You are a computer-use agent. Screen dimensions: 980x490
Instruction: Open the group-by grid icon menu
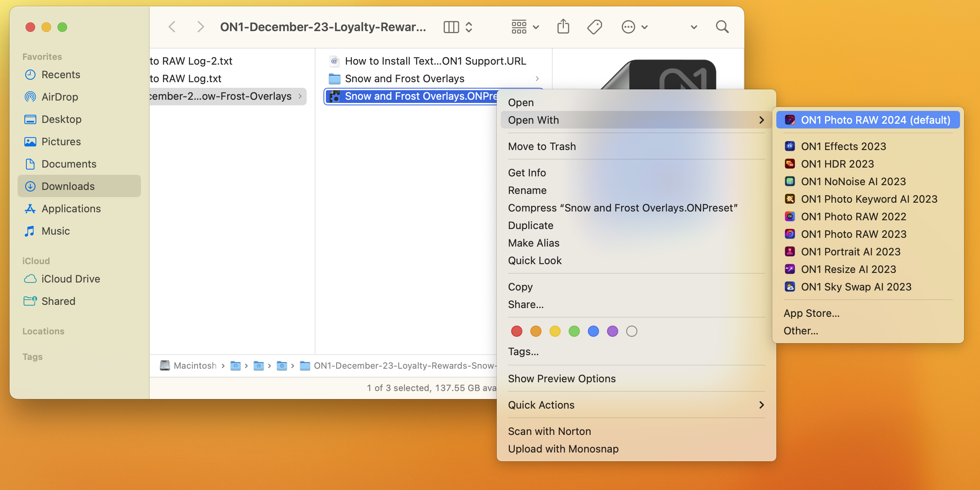click(525, 27)
